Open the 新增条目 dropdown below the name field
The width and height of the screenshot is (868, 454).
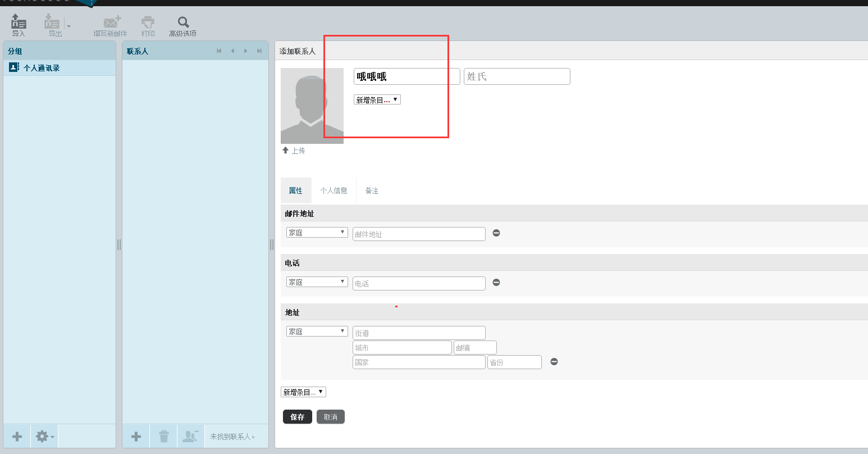[377, 100]
